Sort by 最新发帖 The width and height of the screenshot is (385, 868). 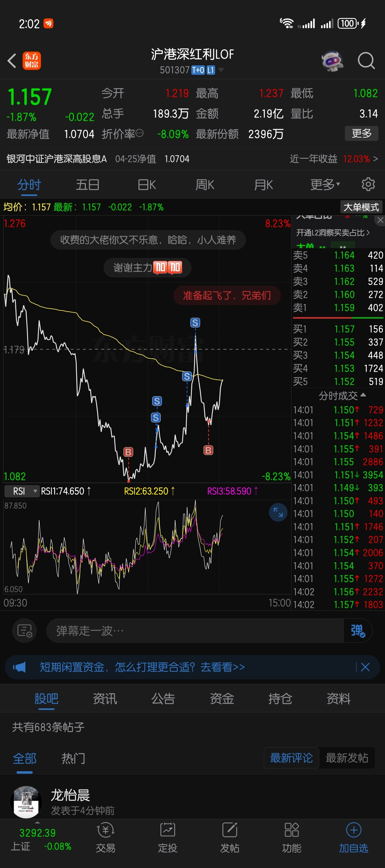click(x=347, y=758)
